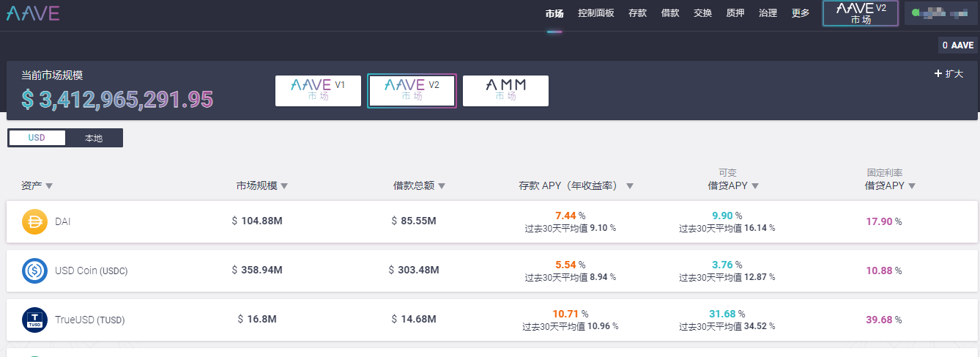980x357 pixels.
Task: Switch currency display to USD
Action: pos(37,138)
